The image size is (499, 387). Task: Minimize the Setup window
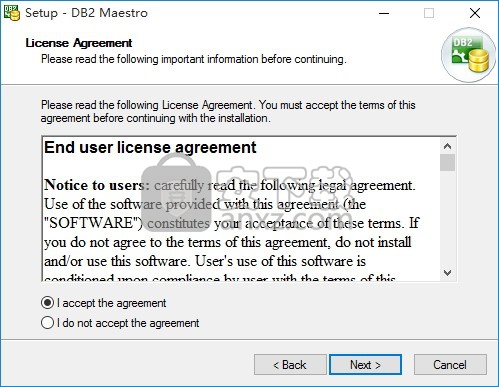pos(384,13)
